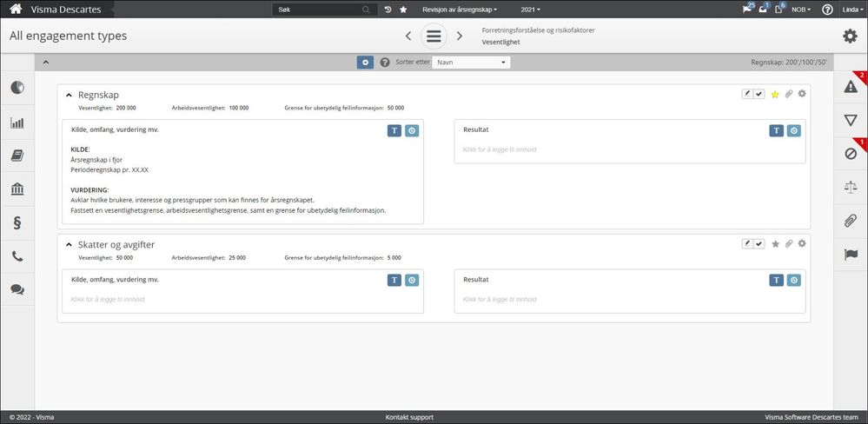Open the bank building sidebar icon
The width and height of the screenshot is (868, 424).
17,189
